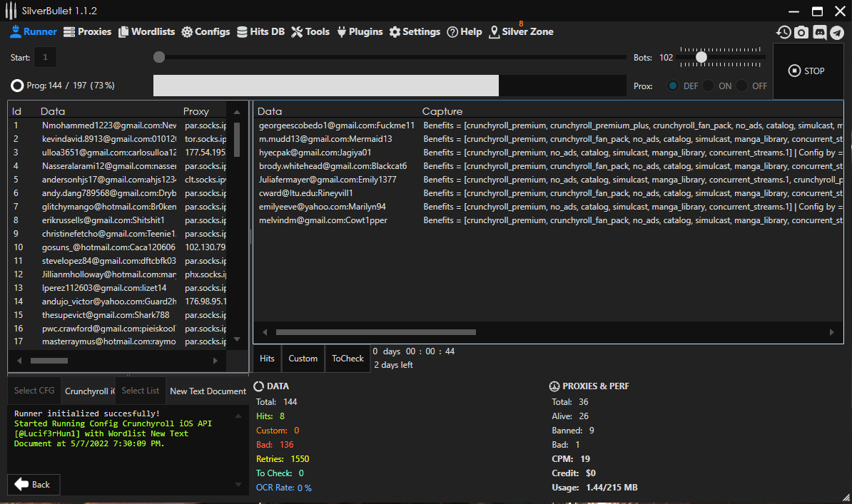Click the Bots count slider handle

click(x=701, y=57)
